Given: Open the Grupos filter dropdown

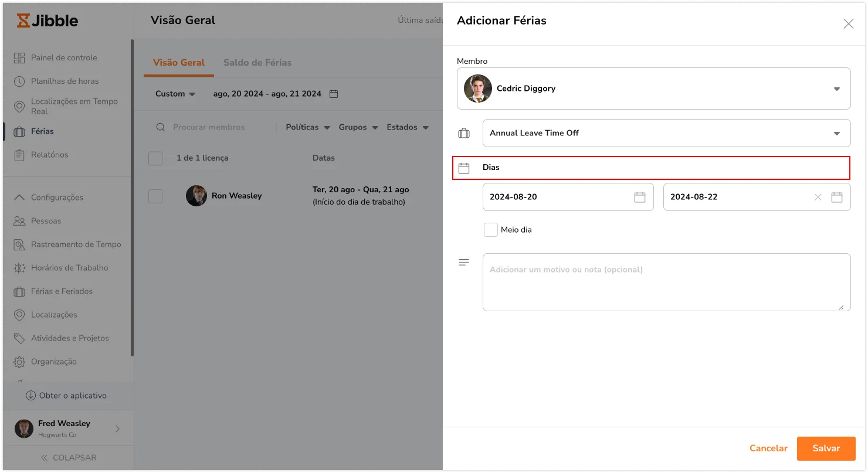Looking at the screenshot, I should click(358, 127).
